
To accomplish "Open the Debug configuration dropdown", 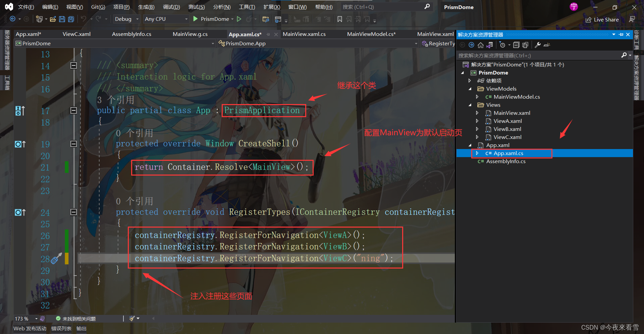I will (x=127, y=19).
